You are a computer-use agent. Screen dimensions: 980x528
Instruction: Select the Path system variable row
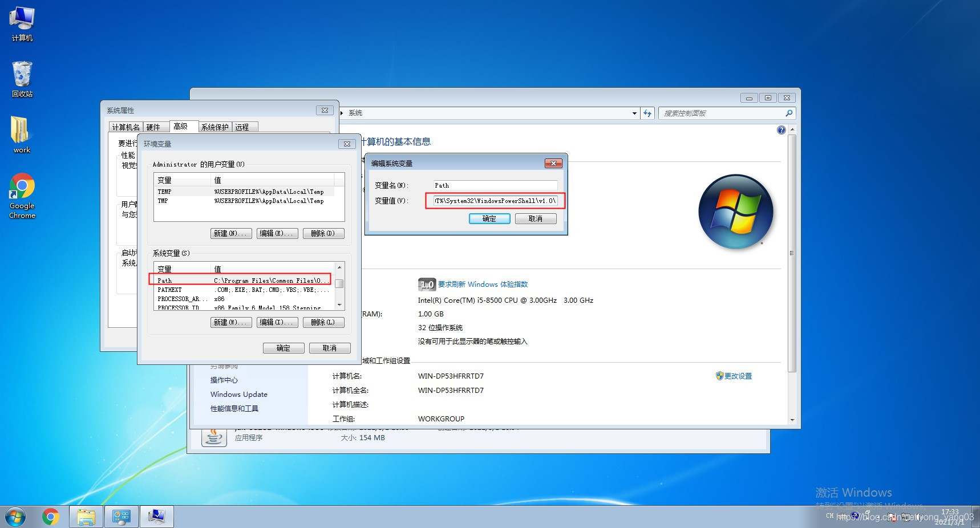click(x=244, y=281)
